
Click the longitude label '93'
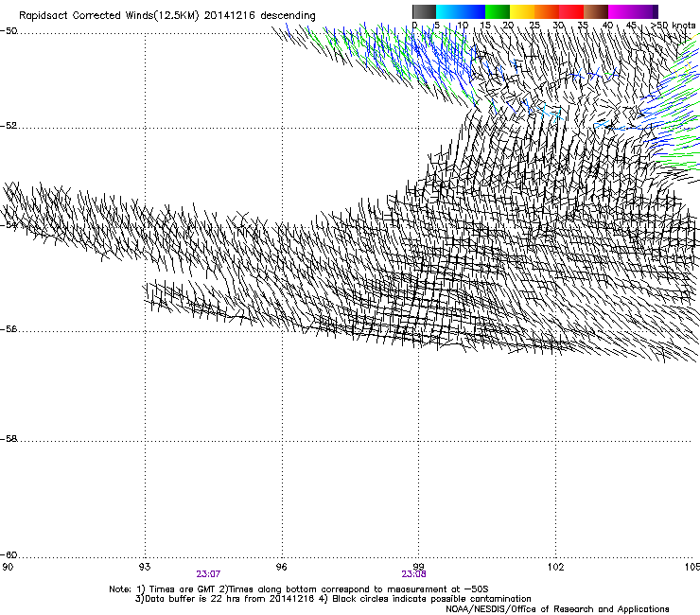145,567
